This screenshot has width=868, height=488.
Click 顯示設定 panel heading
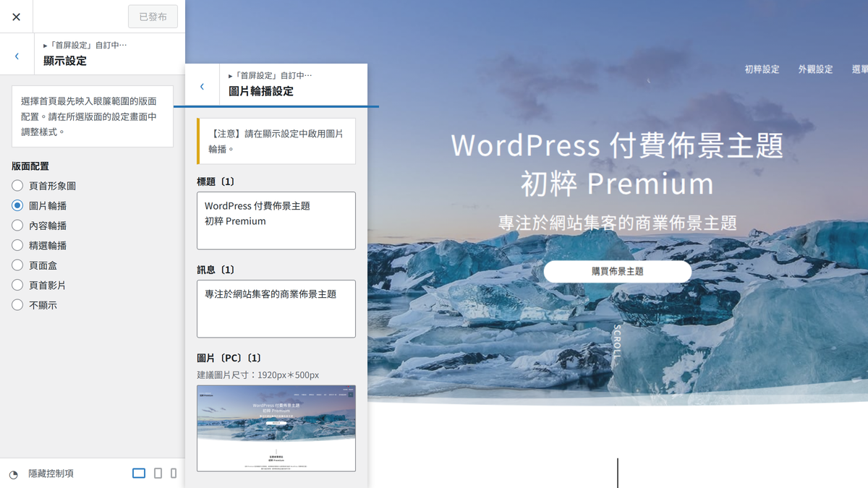(65, 61)
